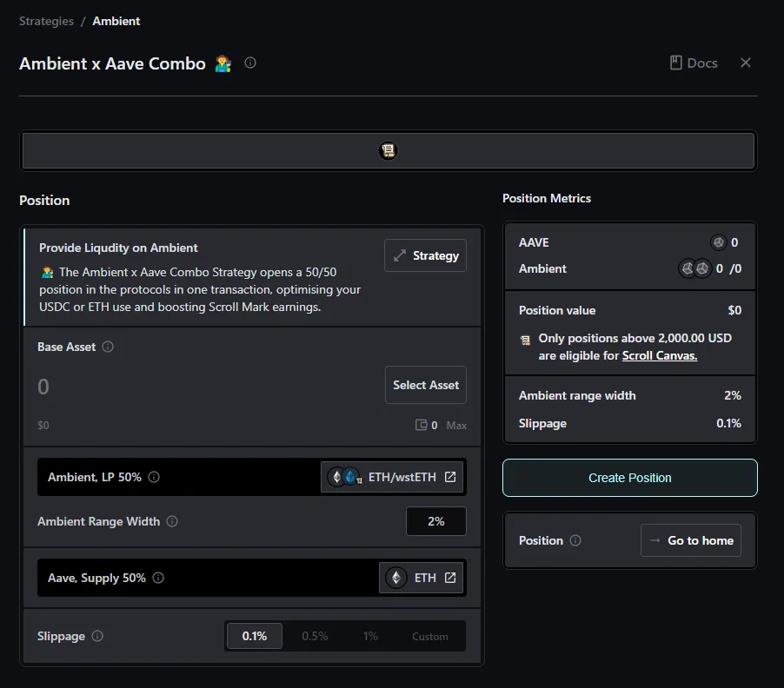The width and height of the screenshot is (784, 688).
Task: Click the info icon next to Ambient Range Width
Action: click(x=172, y=521)
